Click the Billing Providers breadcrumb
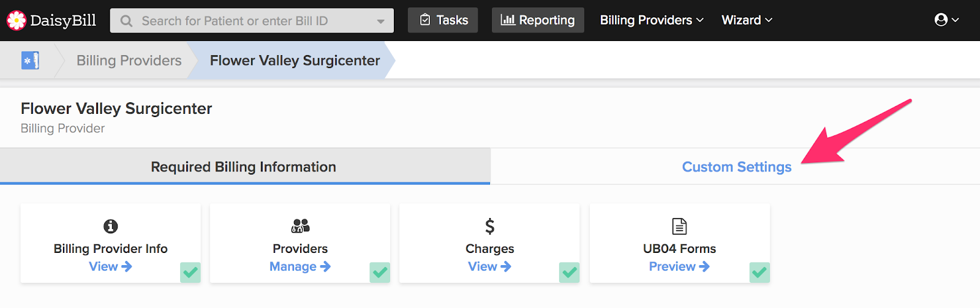The height and width of the screenshot is (308, 980). pos(129,61)
